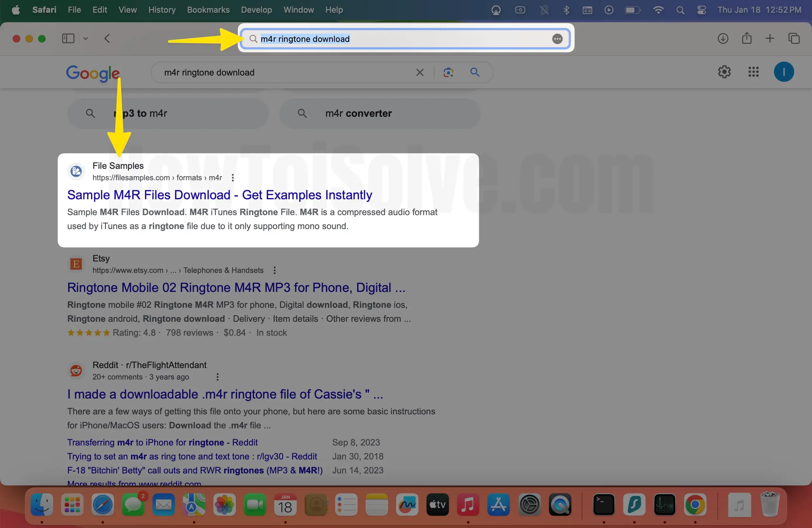Open the History menu
This screenshot has height=528, width=812.
pos(162,10)
